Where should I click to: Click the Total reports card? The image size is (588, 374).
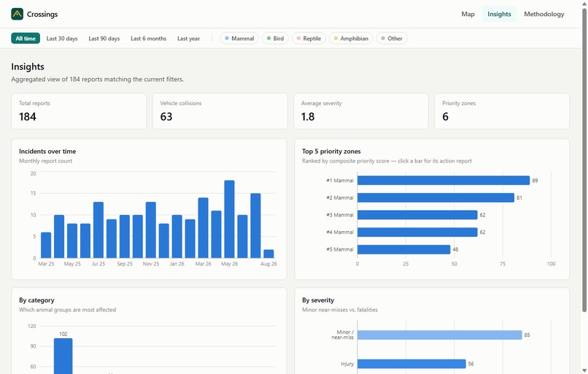[79, 112]
